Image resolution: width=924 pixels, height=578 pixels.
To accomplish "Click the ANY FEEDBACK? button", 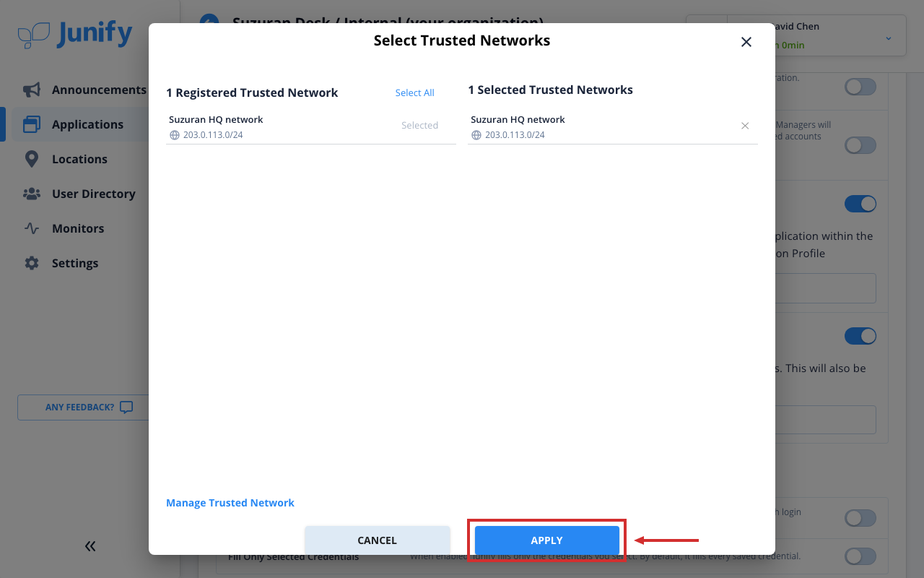I will pos(90,407).
